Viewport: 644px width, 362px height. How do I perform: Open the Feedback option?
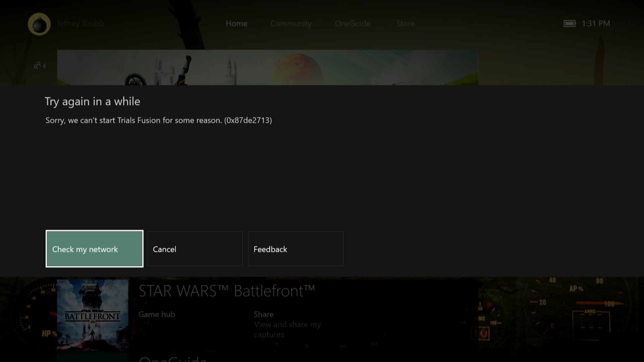tap(296, 249)
